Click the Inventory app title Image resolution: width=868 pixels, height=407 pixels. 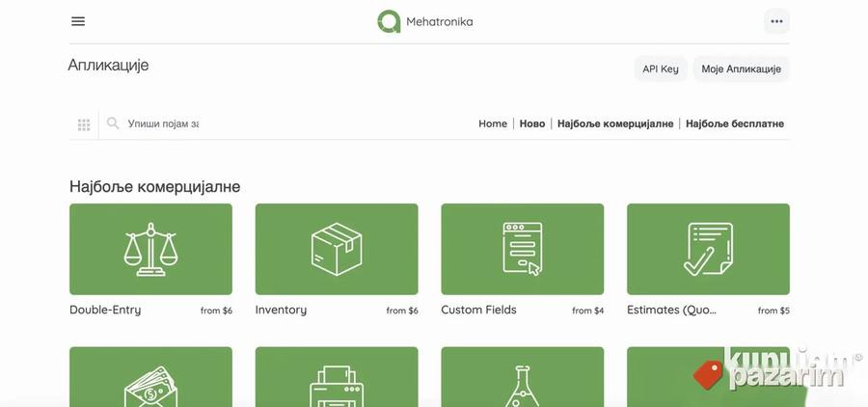point(281,311)
